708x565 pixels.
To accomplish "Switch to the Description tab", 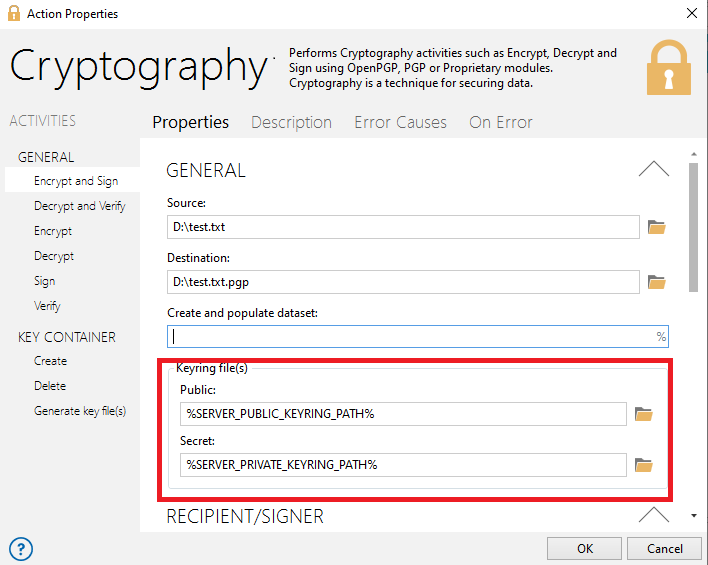I will coord(291,122).
